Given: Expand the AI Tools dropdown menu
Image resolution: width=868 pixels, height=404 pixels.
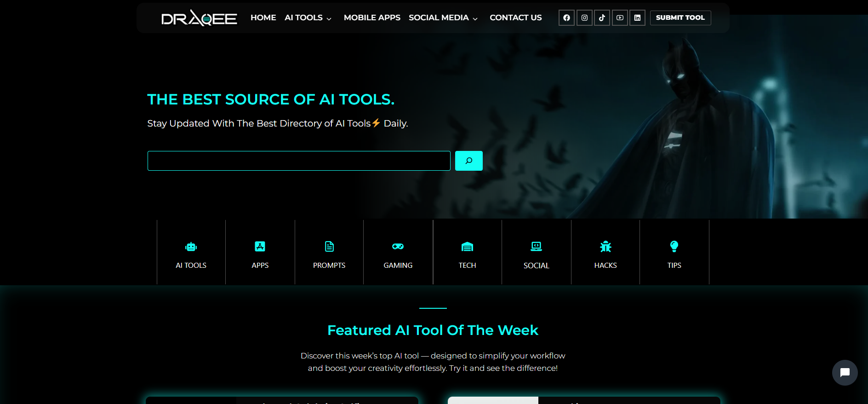Looking at the screenshot, I should click(x=308, y=18).
